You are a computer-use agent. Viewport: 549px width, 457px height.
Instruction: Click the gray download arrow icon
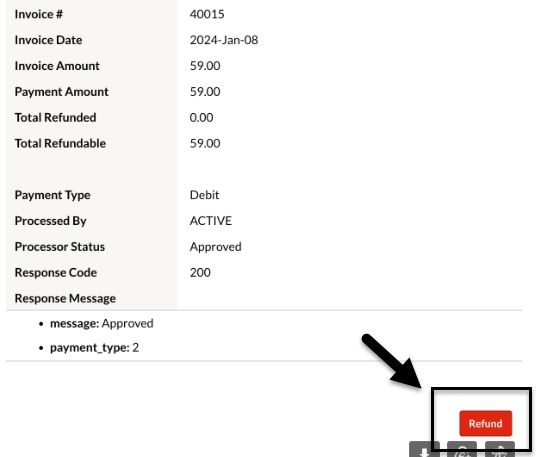pyautogui.click(x=424, y=449)
